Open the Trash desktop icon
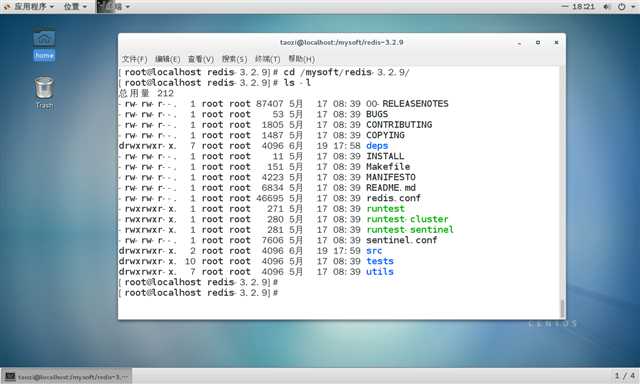 [x=44, y=93]
